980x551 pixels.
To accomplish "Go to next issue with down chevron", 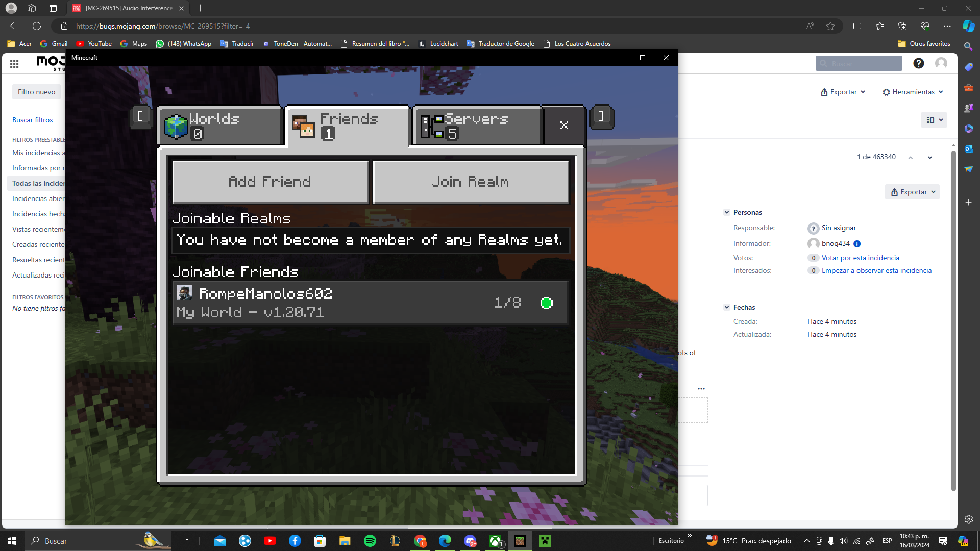I will (x=929, y=158).
